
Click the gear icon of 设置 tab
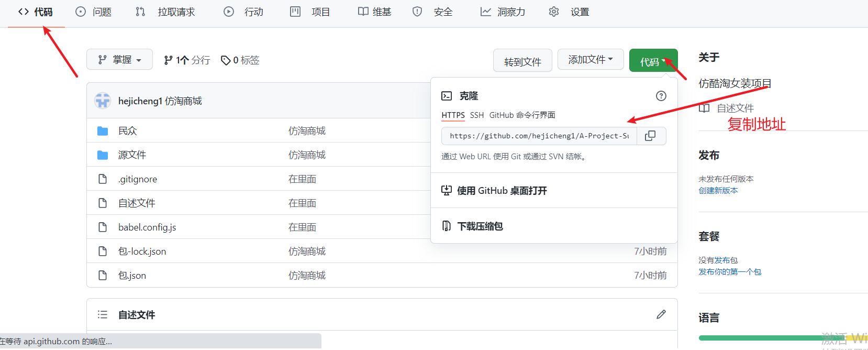(x=554, y=12)
